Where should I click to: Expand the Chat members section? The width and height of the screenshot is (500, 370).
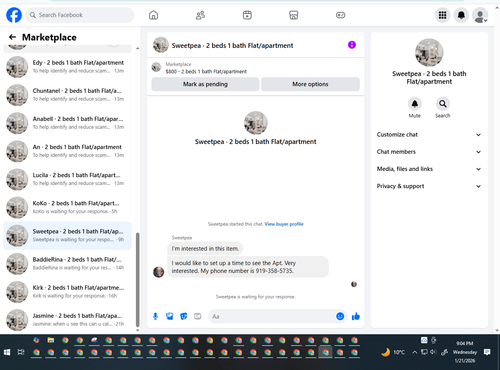429,152
